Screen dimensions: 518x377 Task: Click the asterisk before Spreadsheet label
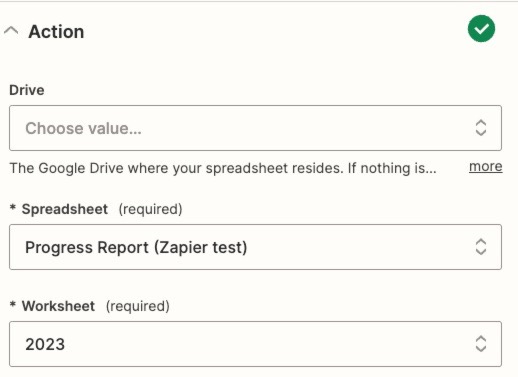click(13, 208)
